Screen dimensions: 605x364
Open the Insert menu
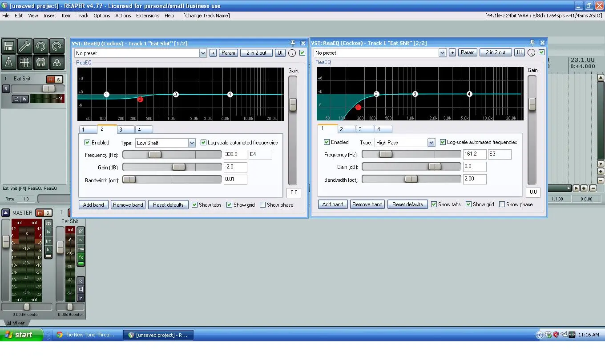[49, 16]
